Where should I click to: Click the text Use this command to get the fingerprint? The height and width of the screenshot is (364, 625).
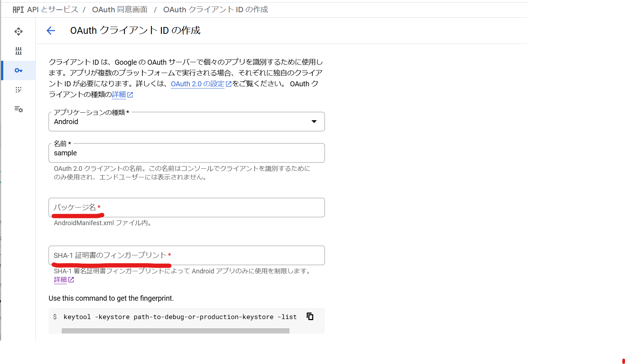[x=111, y=298]
